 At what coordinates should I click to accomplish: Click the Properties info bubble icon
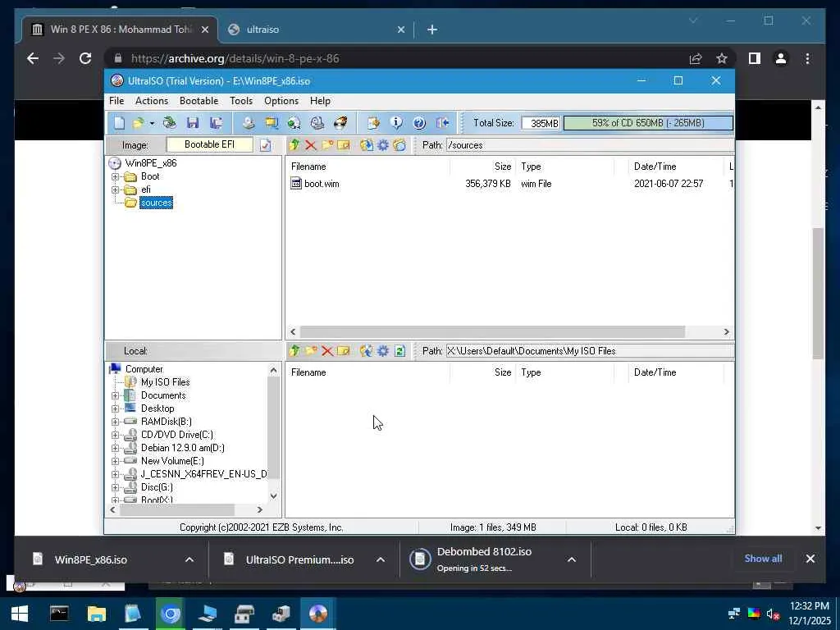(396, 123)
